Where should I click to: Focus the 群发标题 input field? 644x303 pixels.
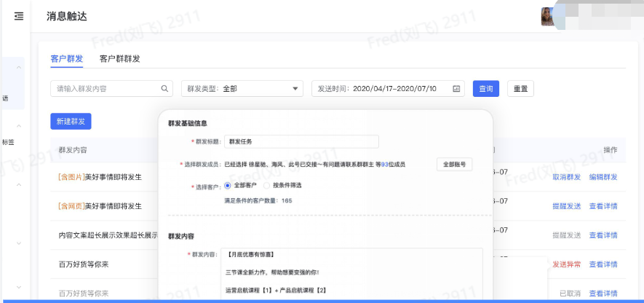click(300, 142)
